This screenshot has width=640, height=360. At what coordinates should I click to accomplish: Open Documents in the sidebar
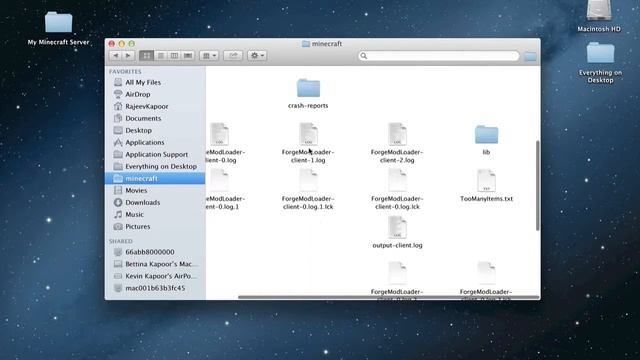click(155, 118)
